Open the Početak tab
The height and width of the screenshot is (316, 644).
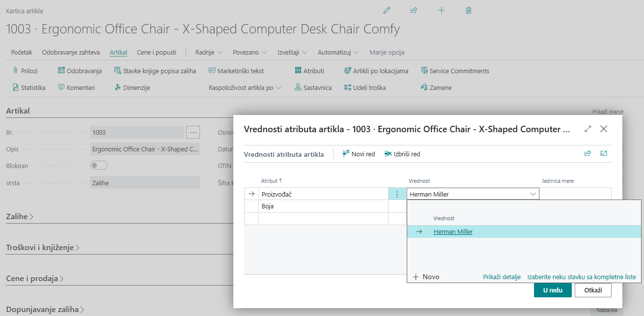[22, 52]
